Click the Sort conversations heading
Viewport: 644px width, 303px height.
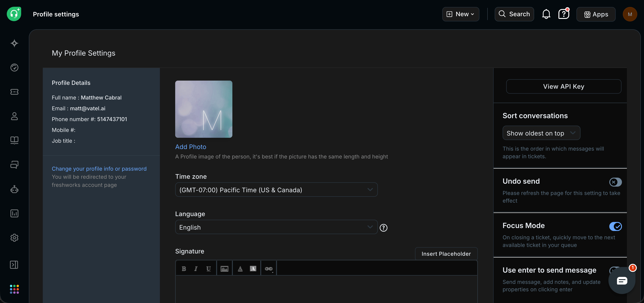click(x=535, y=115)
